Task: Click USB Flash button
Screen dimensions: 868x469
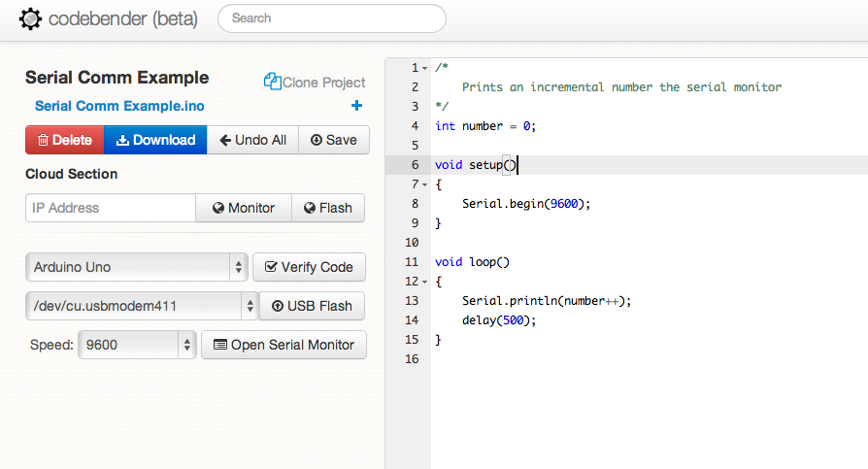Action: point(313,306)
